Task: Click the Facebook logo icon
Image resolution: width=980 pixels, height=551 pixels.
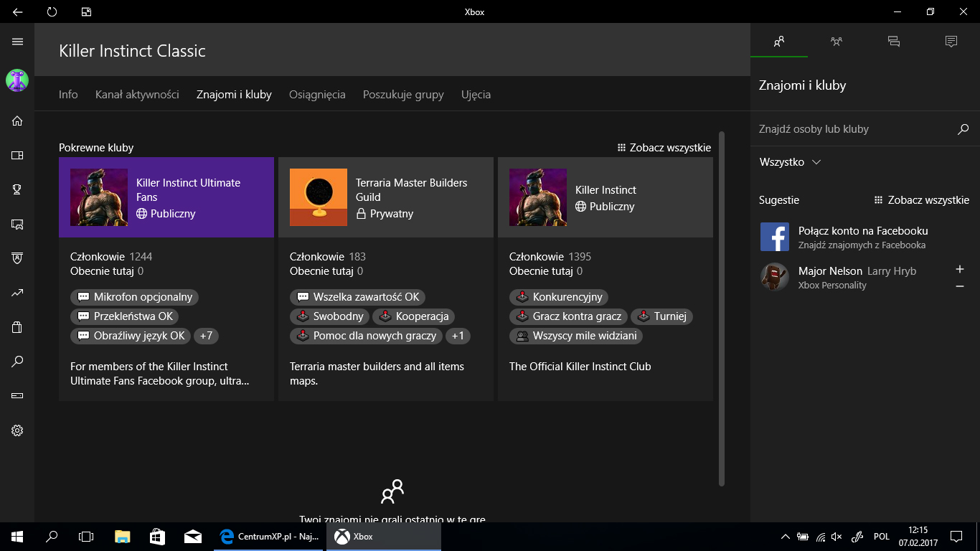Action: tap(775, 237)
